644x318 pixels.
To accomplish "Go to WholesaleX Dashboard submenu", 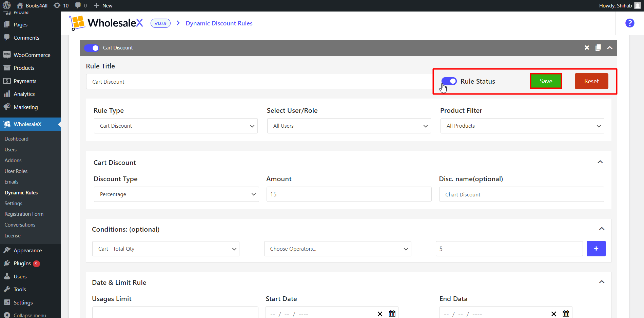I will point(17,139).
